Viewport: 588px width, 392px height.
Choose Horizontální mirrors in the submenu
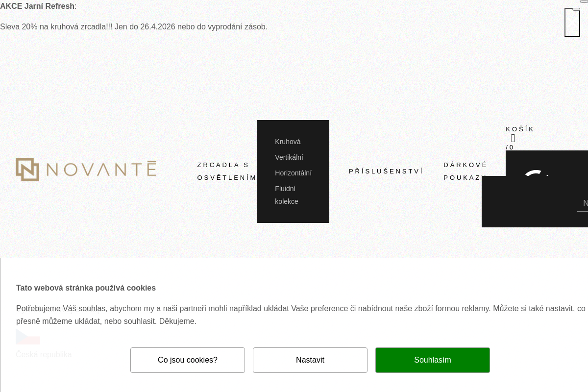pyautogui.click(x=293, y=173)
